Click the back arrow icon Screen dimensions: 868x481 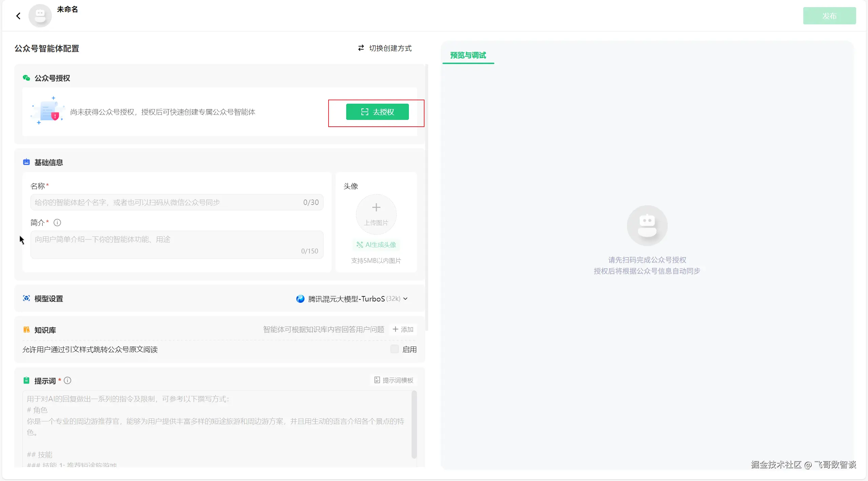click(x=18, y=16)
